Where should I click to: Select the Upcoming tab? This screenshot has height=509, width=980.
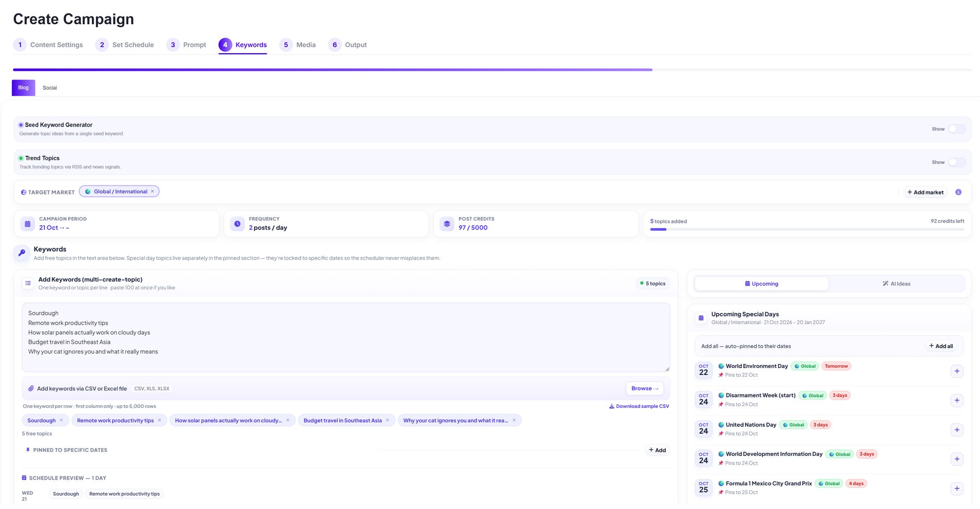(761, 284)
